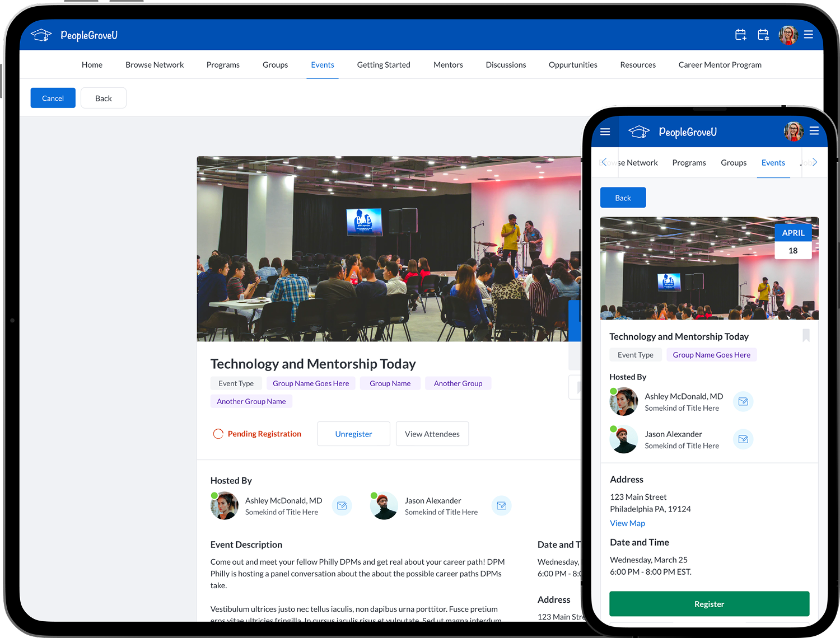The image size is (840, 638).
Task: Open left hamburger menu on phone header
Action: [605, 132]
